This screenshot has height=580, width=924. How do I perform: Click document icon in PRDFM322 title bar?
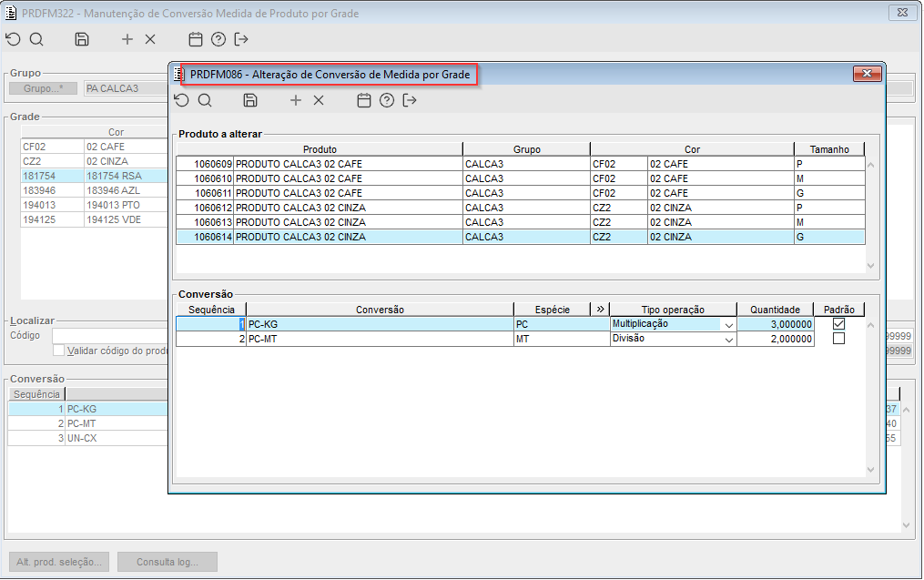(11, 13)
